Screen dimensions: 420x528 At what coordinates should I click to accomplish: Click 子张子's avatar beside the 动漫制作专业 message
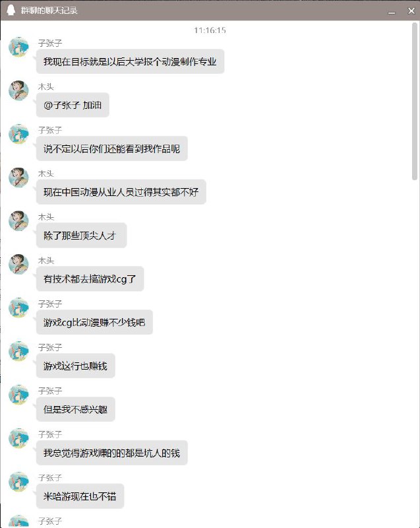pyautogui.click(x=18, y=48)
